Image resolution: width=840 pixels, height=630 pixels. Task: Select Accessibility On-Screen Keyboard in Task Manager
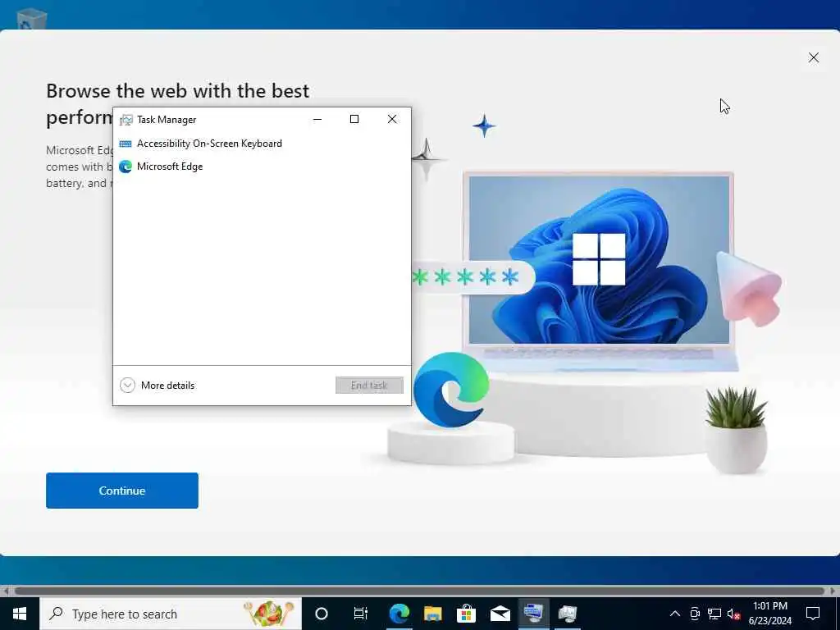click(262, 144)
